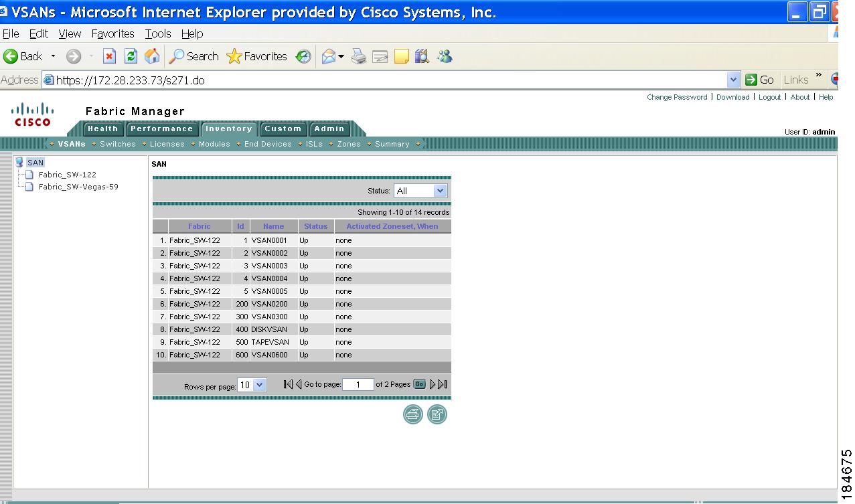The height and width of the screenshot is (504, 855).
Task: Click the Logout link
Action: tap(770, 97)
